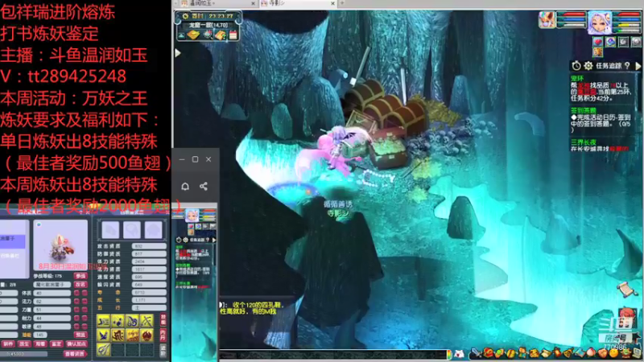The image size is (644, 362).
Task: Click the pet experience progress bar
Action: click(24, 354)
